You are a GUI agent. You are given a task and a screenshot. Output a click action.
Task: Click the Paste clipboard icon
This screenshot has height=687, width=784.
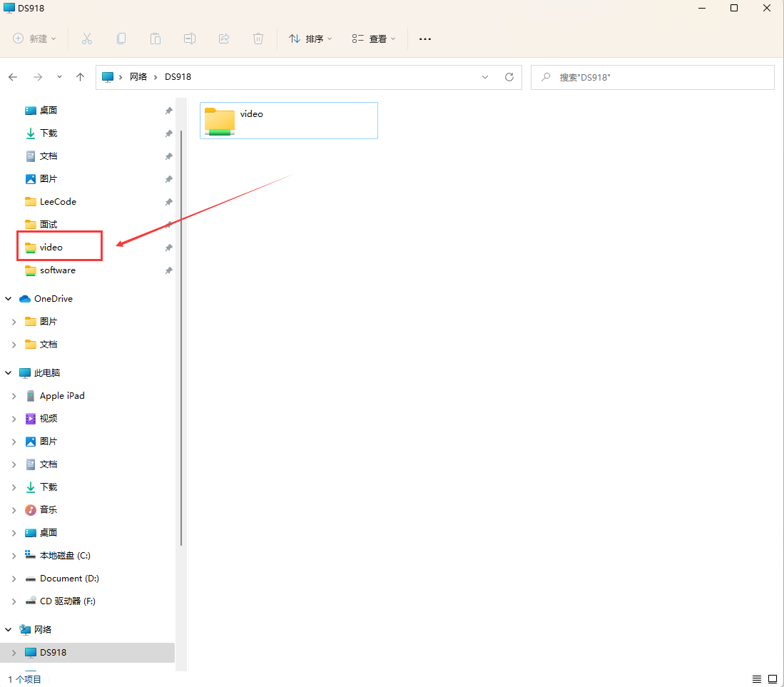[156, 39]
